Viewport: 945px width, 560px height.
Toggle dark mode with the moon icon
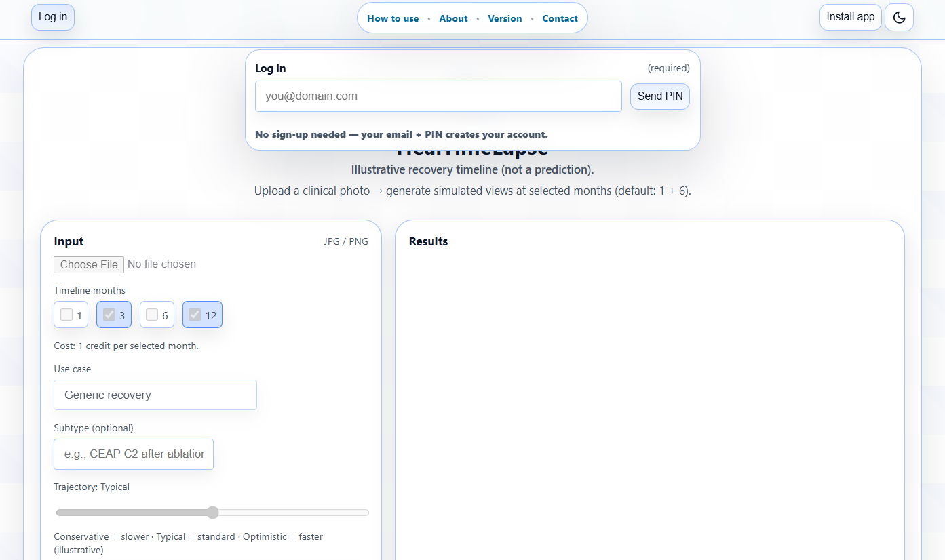point(899,17)
